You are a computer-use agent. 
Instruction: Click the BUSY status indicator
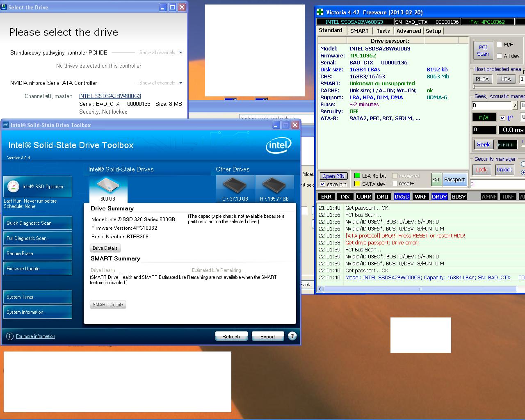click(459, 197)
